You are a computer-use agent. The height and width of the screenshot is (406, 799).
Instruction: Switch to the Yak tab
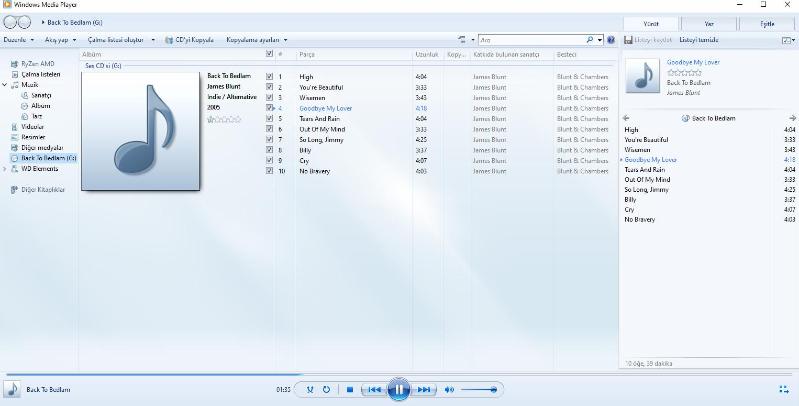(x=708, y=23)
